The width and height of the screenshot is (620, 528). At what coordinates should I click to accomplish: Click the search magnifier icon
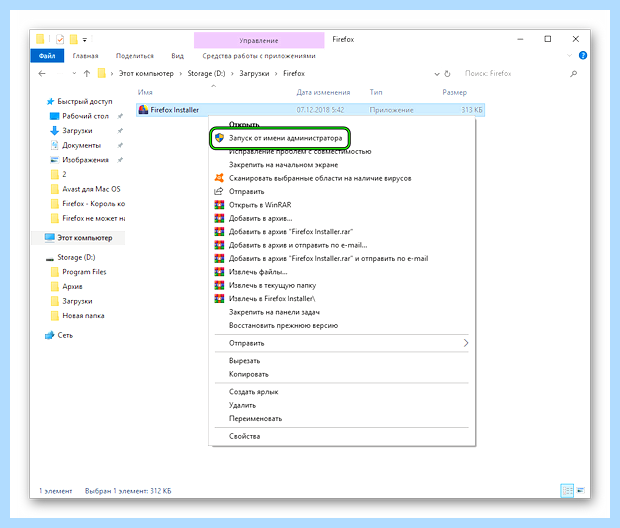[x=573, y=74]
